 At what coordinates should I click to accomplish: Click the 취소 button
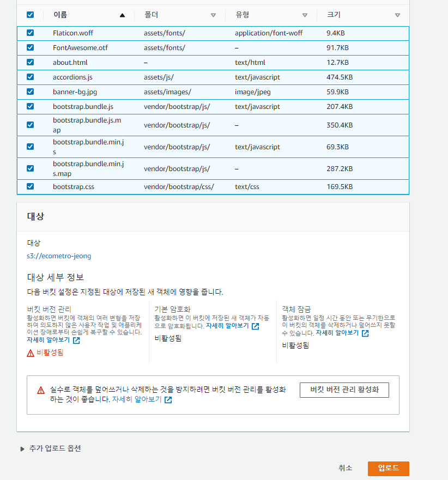(x=345, y=468)
